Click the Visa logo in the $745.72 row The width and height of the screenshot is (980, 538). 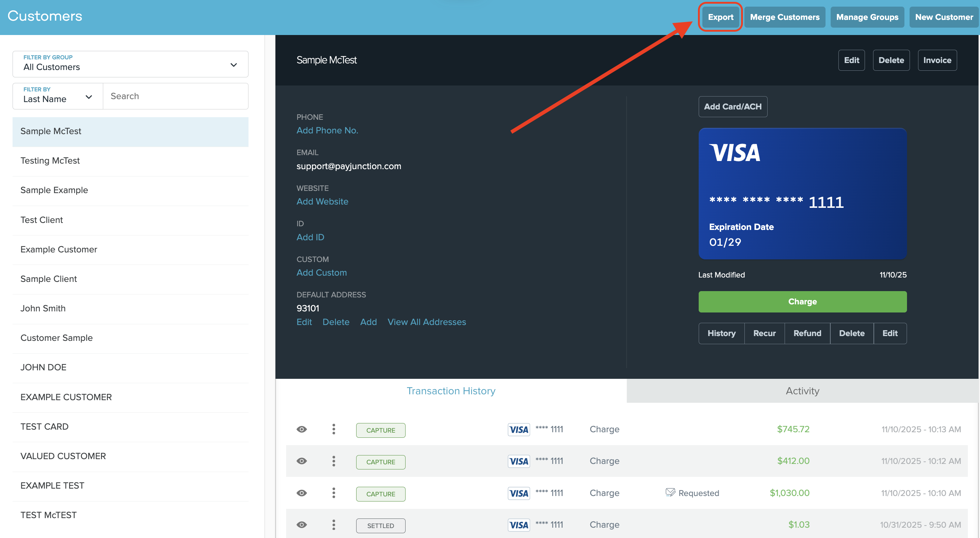[x=518, y=430]
